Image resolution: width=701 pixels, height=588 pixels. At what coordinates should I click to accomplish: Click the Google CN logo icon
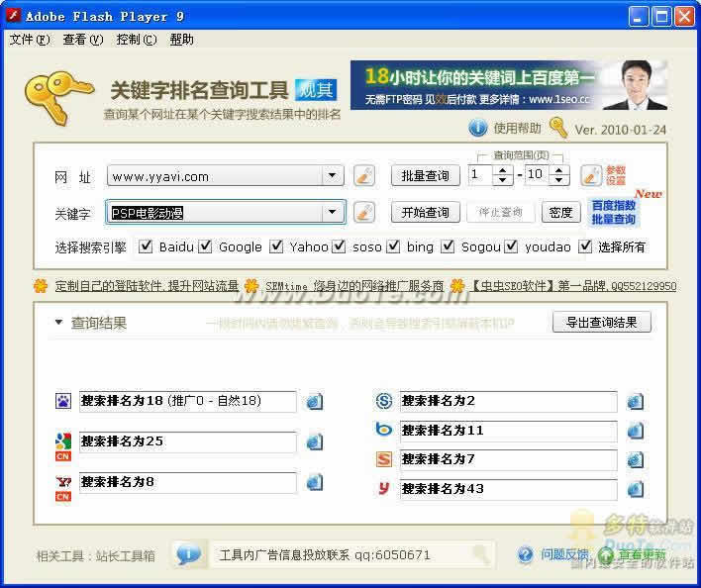point(63,446)
